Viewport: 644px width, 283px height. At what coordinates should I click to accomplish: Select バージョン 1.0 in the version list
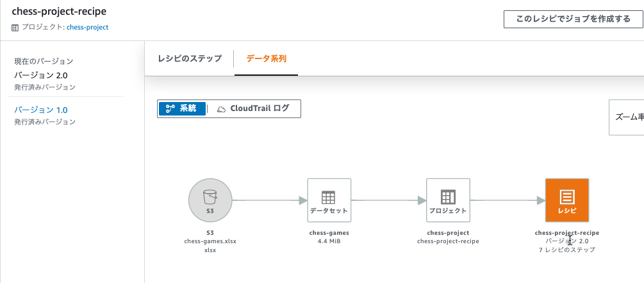[41, 110]
